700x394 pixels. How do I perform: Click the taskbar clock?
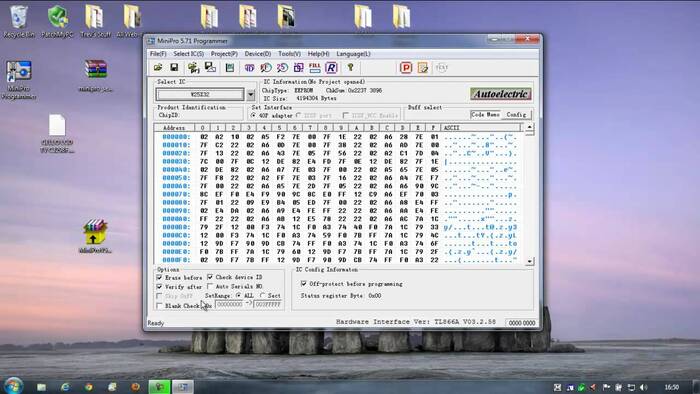(671, 387)
